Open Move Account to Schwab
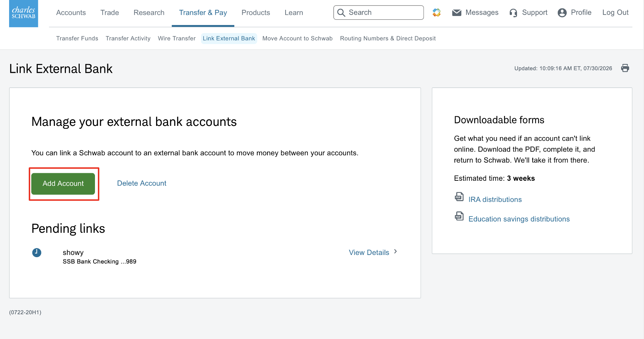 pos(298,38)
